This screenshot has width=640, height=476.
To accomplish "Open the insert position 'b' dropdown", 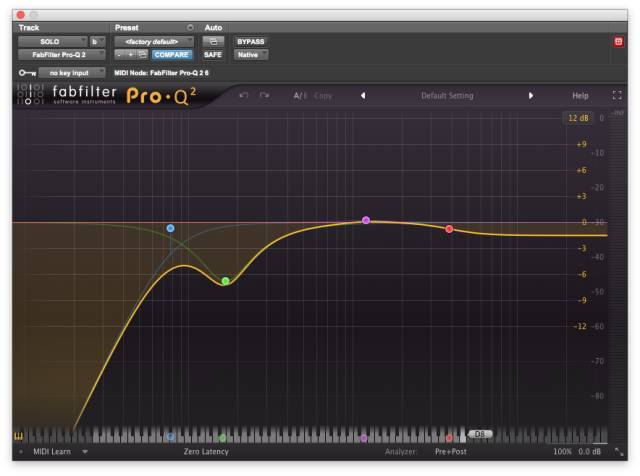I will tap(98, 41).
